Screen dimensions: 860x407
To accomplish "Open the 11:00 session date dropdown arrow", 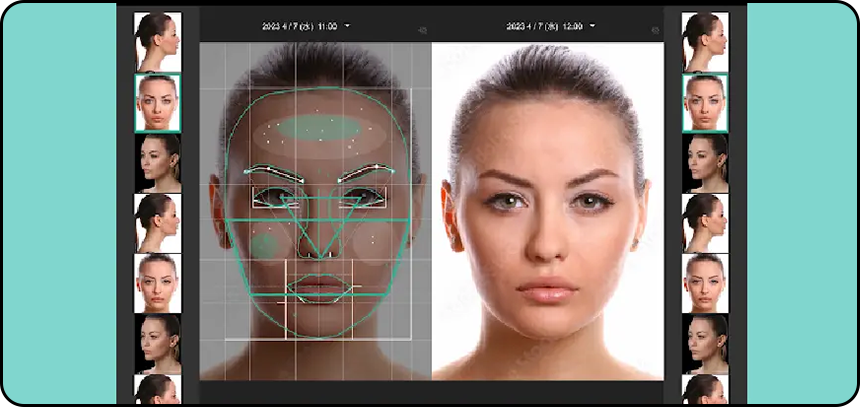I will [x=348, y=26].
